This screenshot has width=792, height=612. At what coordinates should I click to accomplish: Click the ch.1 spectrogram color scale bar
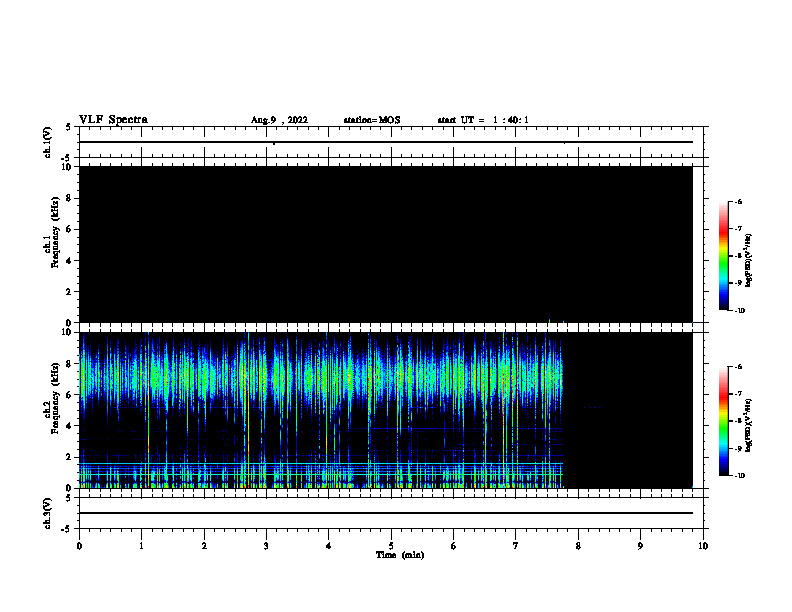(x=723, y=256)
